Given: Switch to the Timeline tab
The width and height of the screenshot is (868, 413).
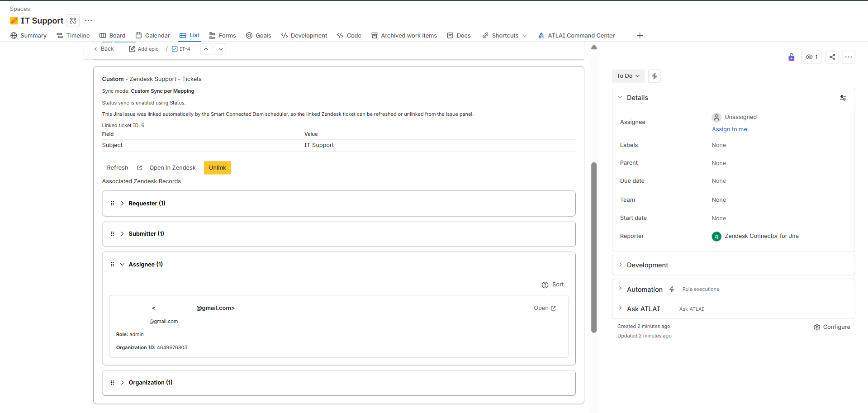Looking at the screenshot, I should point(73,36).
